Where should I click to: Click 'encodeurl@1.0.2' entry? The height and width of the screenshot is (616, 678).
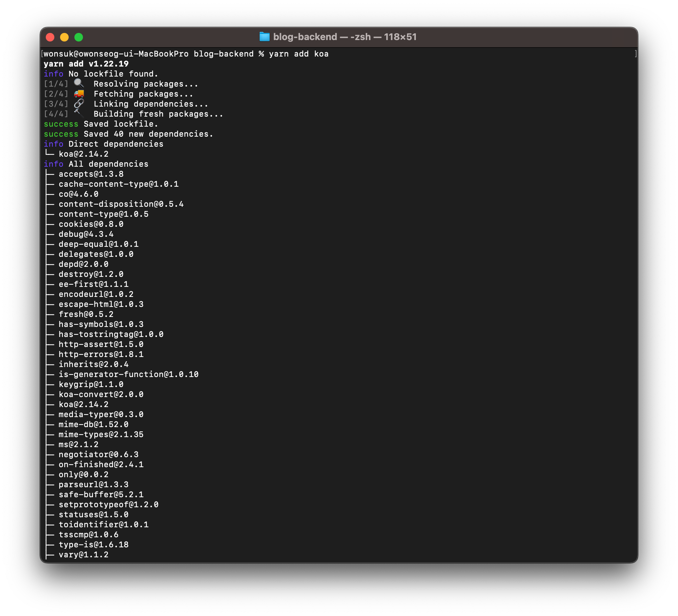96,294
